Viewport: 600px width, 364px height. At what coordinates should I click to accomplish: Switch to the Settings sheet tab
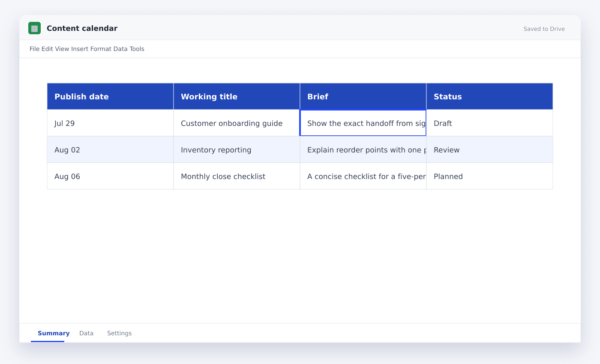pyautogui.click(x=119, y=333)
